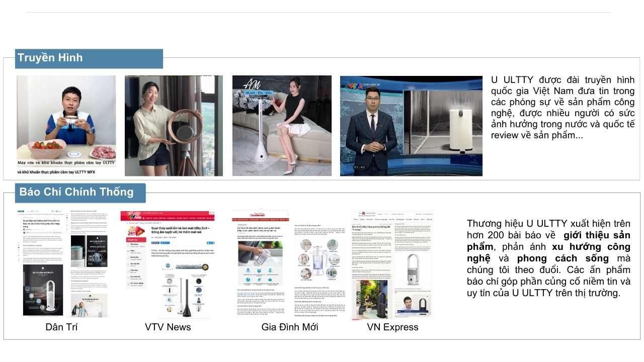Click the "Báo Chí Chính Thống" section header
Image resolution: width=644 pixels, height=362 pixels.
[x=76, y=192]
